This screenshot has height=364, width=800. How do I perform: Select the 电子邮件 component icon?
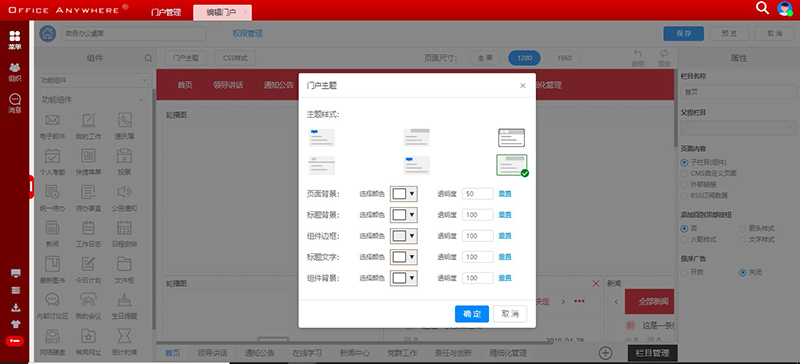click(53, 120)
